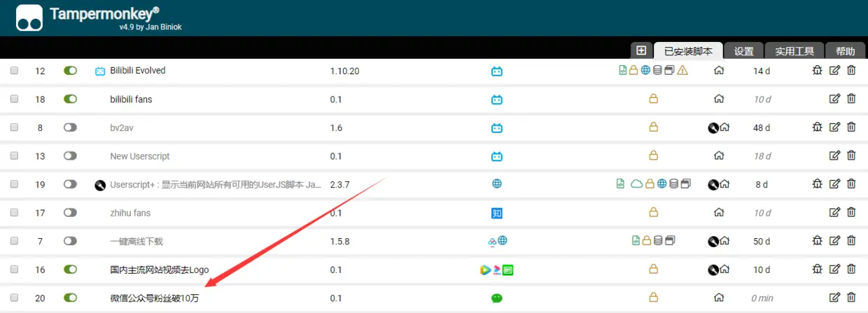Check the Bilibili Evolved row checkbox
Screen dimensions: 868x313
(x=14, y=71)
